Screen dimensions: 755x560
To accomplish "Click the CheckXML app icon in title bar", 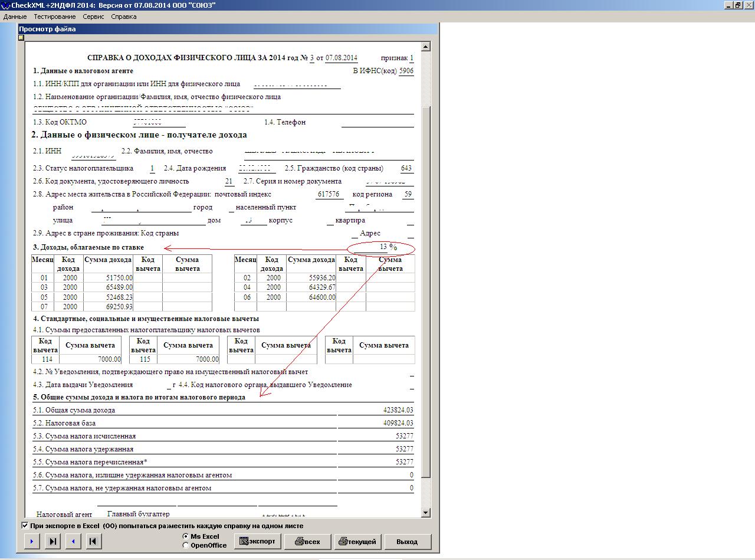I will click(5, 5).
